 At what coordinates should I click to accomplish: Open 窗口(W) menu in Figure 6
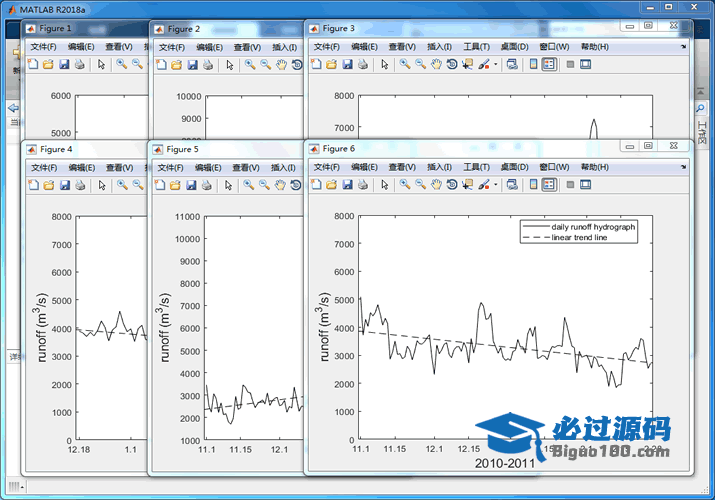[x=554, y=167]
